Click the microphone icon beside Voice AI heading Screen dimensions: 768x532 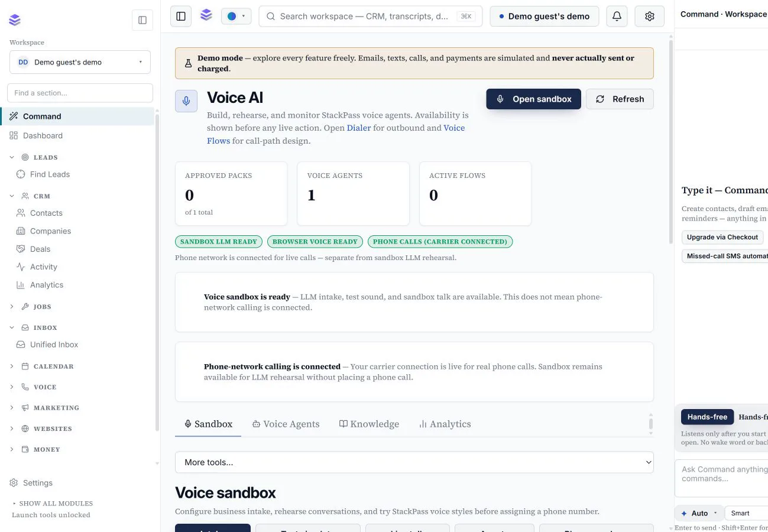(x=186, y=101)
